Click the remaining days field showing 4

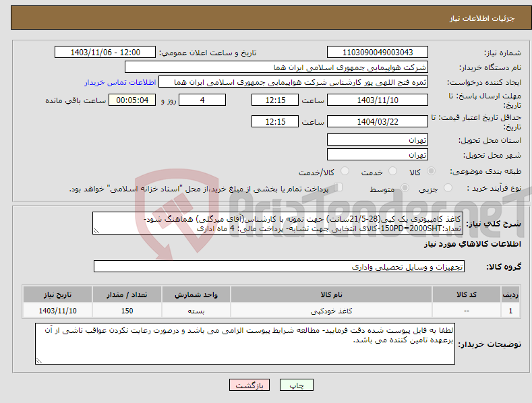[x=202, y=100]
